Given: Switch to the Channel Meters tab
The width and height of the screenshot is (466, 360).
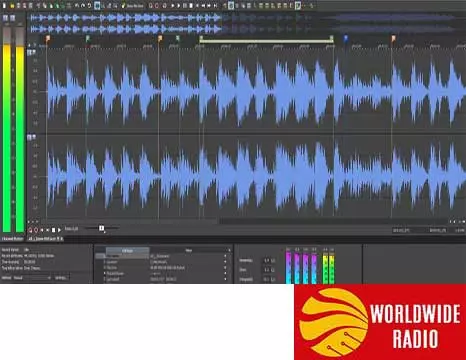Looking at the screenshot, I should point(13,239).
